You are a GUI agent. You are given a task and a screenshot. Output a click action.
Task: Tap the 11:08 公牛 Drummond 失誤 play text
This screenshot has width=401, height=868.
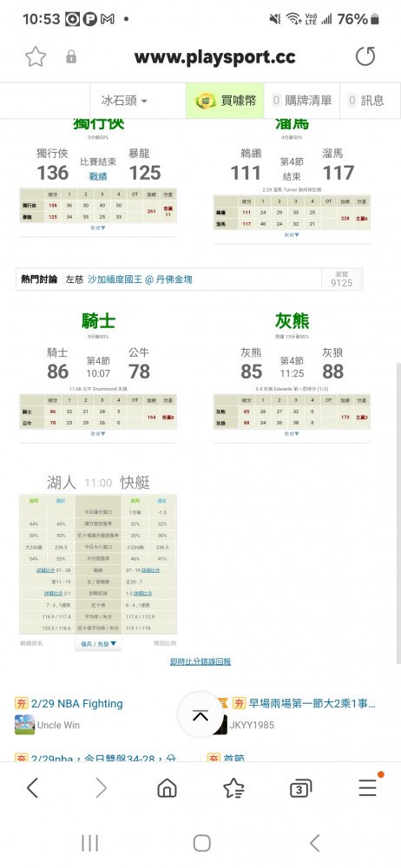[x=98, y=389]
